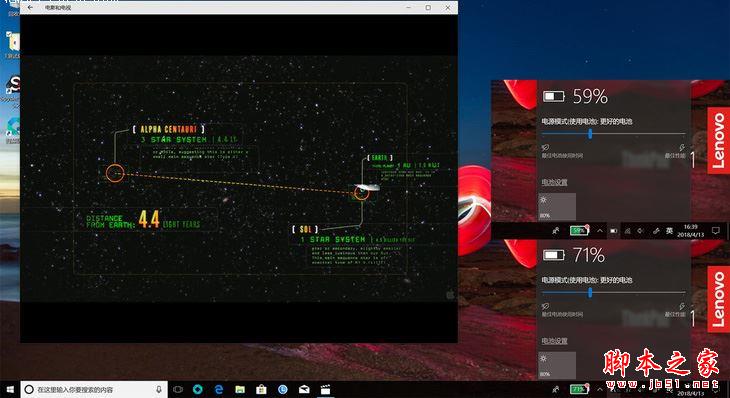730x398 pixels.
Task: Go back in Movies & TV window
Action: (x=30, y=7)
